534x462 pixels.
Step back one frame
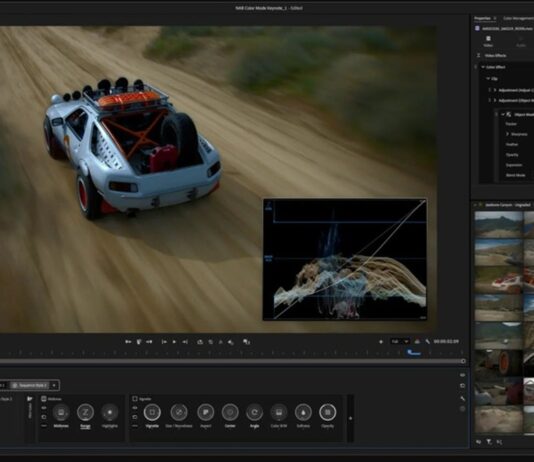pyautogui.click(x=164, y=342)
